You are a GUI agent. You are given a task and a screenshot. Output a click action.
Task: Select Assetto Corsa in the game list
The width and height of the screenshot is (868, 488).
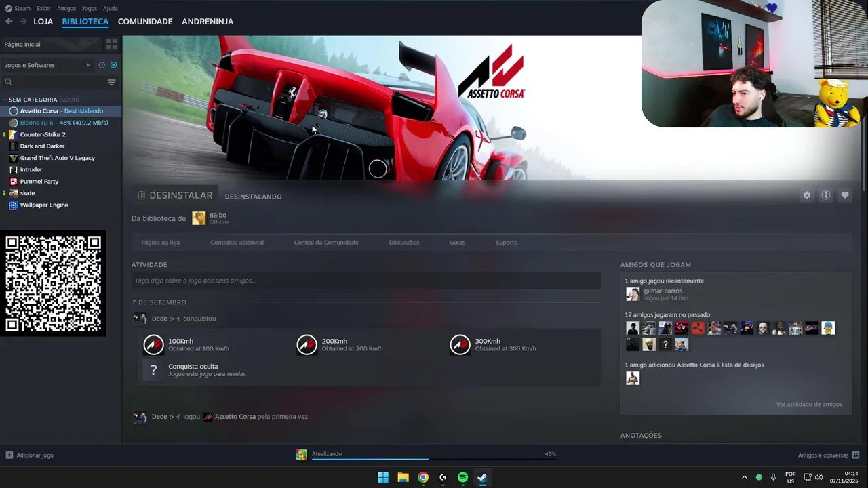point(61,110)
